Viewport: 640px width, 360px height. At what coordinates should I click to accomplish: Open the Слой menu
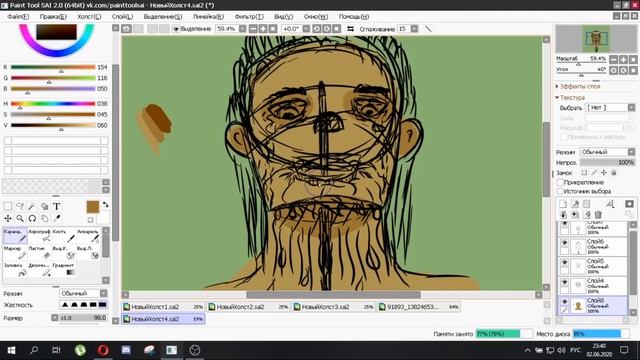click(x=122, y=16)
